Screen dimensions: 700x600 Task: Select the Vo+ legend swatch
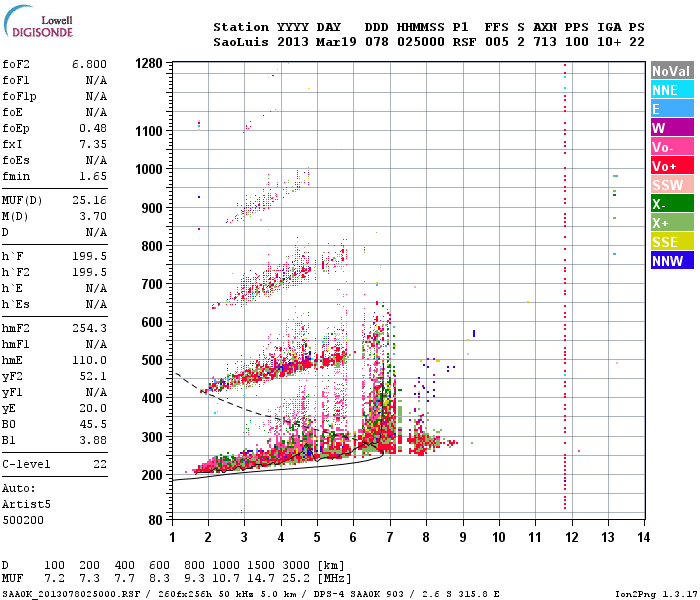(672, 166)
